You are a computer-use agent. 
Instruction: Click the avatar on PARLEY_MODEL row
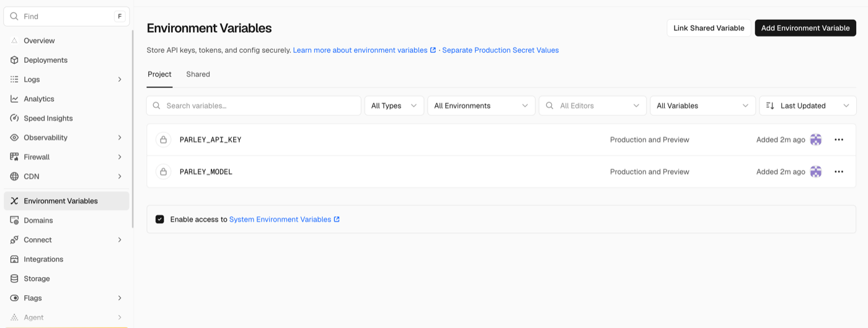[816, 172]
